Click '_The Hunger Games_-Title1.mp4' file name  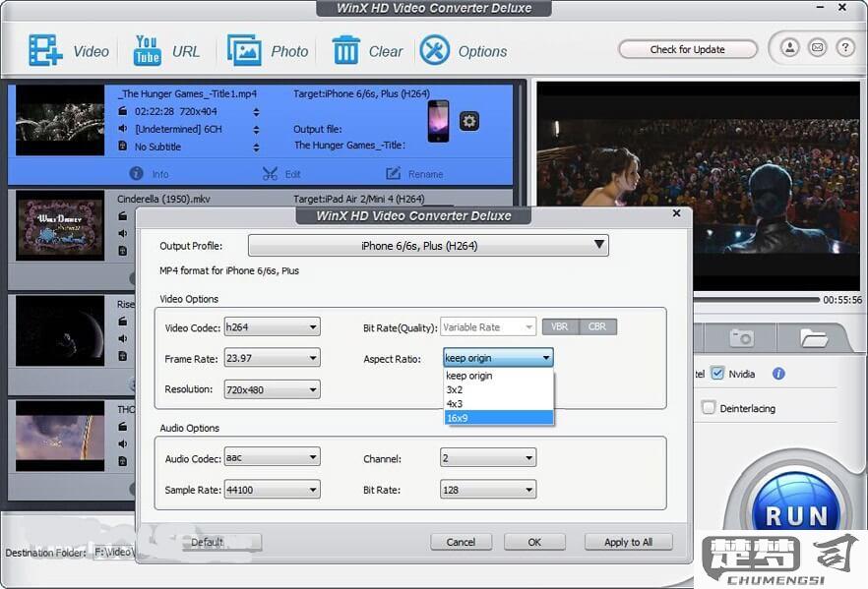tap(187, 94)
